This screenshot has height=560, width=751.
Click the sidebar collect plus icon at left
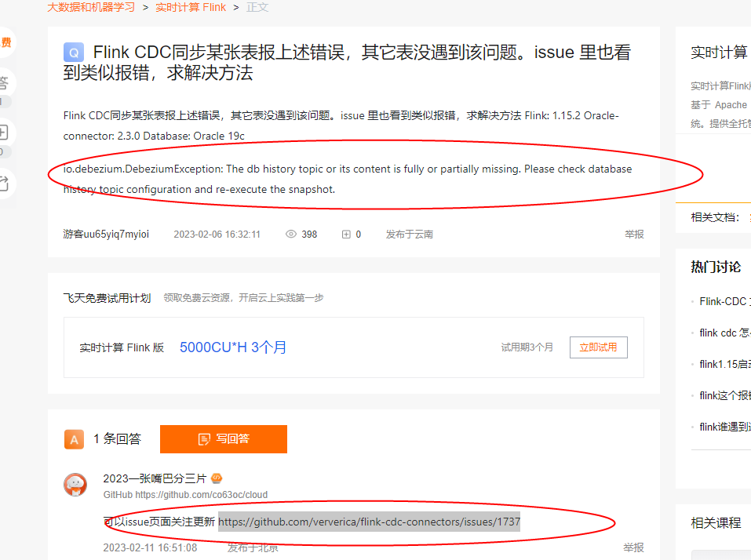(3, 133)
